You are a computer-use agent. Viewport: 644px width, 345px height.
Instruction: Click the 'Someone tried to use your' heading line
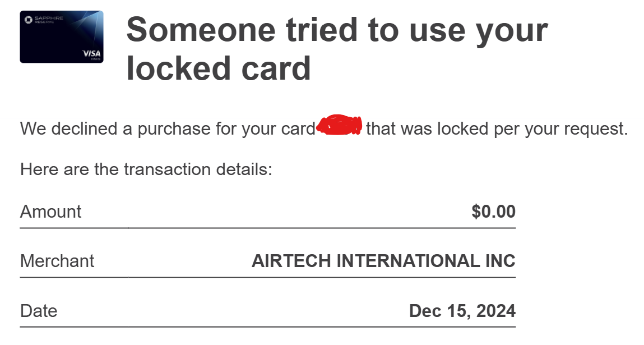click(x=337, y=30)
